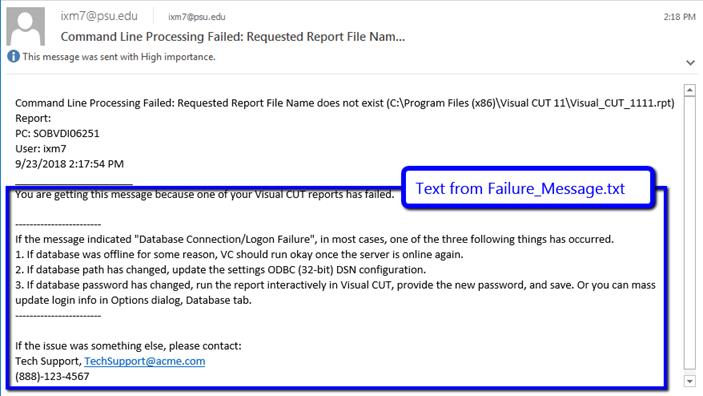
Task: Click the User: ixm7 line
Action: (41, 149)
